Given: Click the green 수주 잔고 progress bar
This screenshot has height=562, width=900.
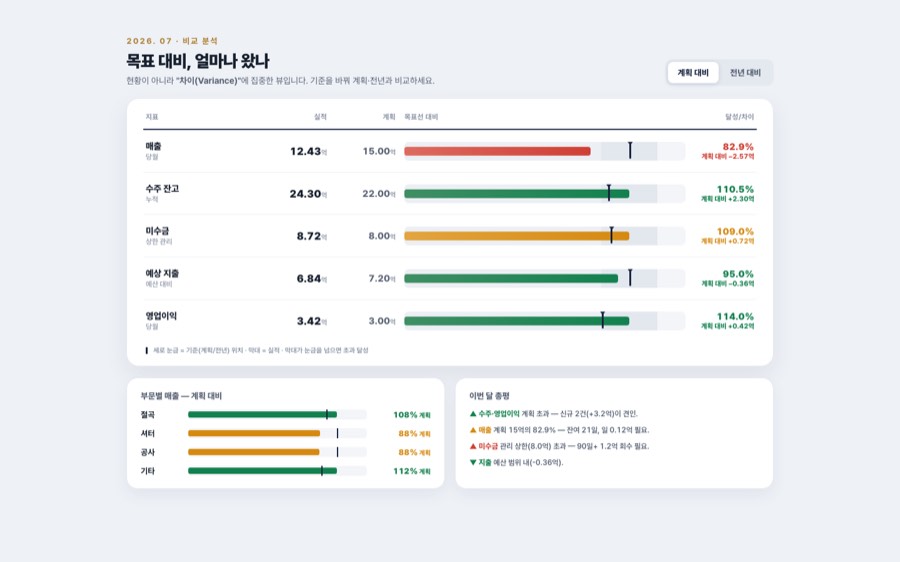Looking at the screenshot, I should coord(517,193).
